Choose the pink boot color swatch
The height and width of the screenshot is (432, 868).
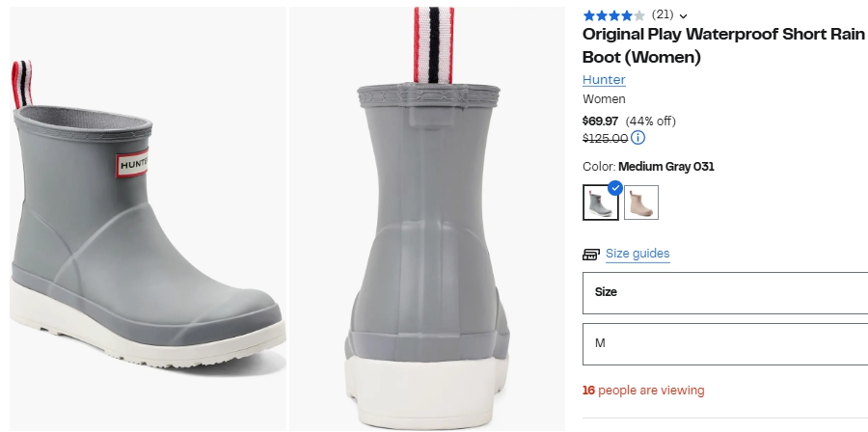tap(641, 202)
